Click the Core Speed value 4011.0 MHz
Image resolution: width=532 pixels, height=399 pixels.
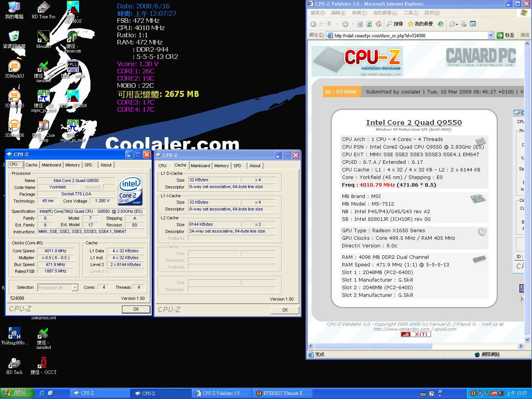pyautogui.click(x=55, y=251)
